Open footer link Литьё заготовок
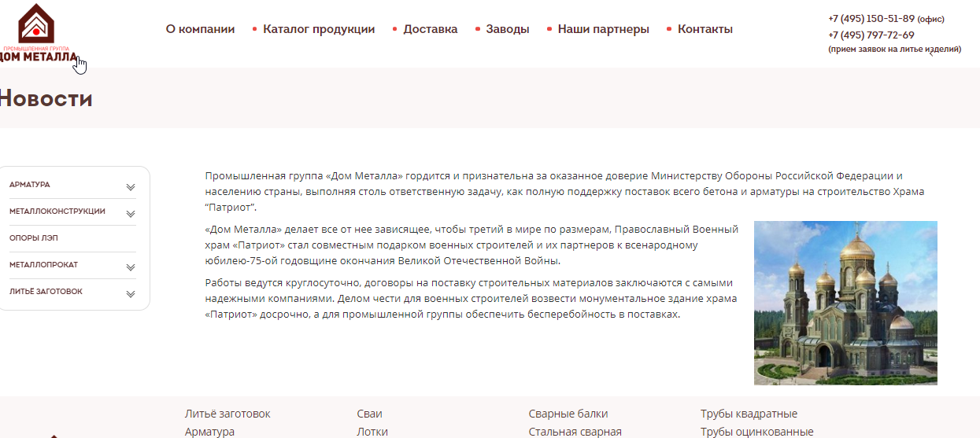Image resolution: width=980 pixels, height=438 pixels. click(x=227, y=414)
